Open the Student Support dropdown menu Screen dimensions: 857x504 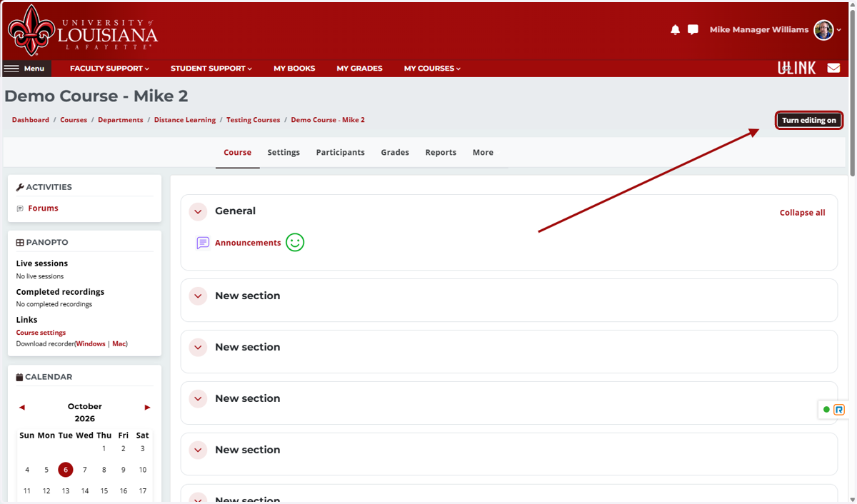coord(211,69)
